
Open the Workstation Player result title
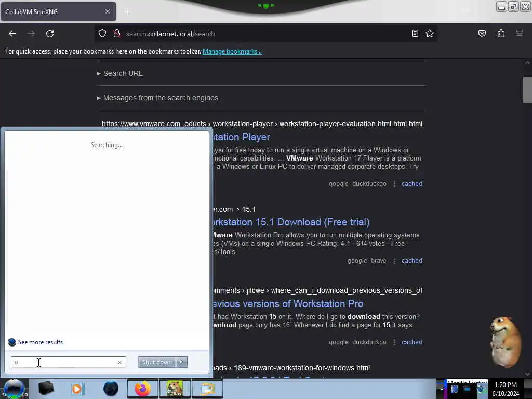[242, 137]
